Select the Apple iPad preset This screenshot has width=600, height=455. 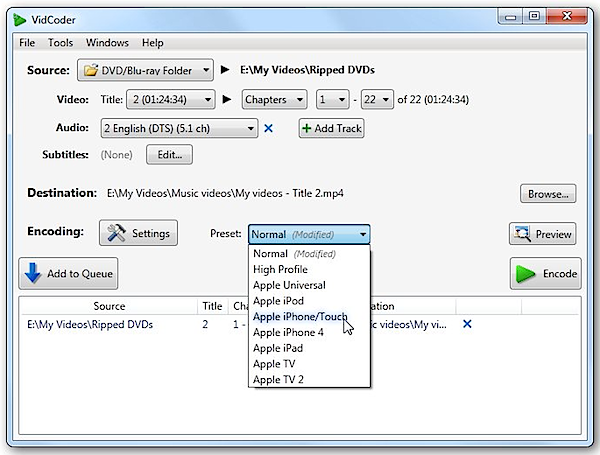pos(309,348)
